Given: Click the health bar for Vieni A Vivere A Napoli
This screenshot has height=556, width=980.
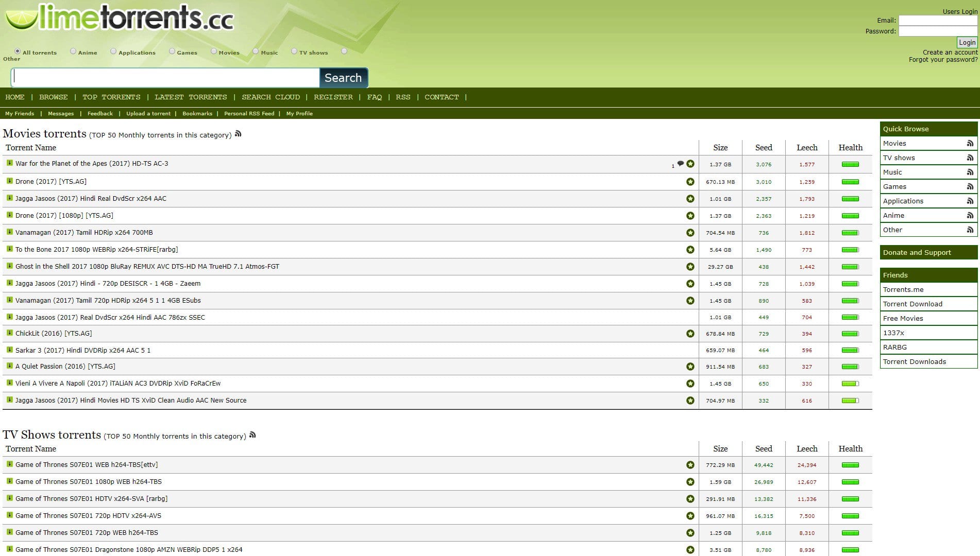Looking at the screenshot, I should point(850,384).
